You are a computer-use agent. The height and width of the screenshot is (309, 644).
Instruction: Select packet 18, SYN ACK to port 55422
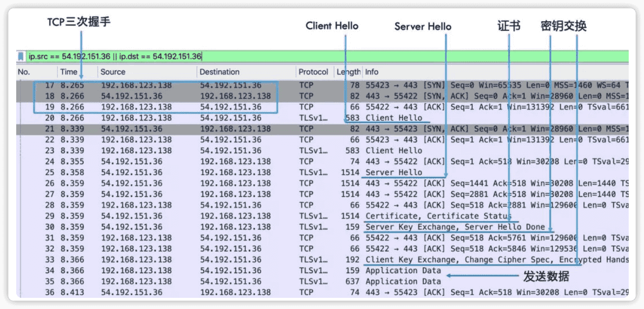[x=322, y=96]
